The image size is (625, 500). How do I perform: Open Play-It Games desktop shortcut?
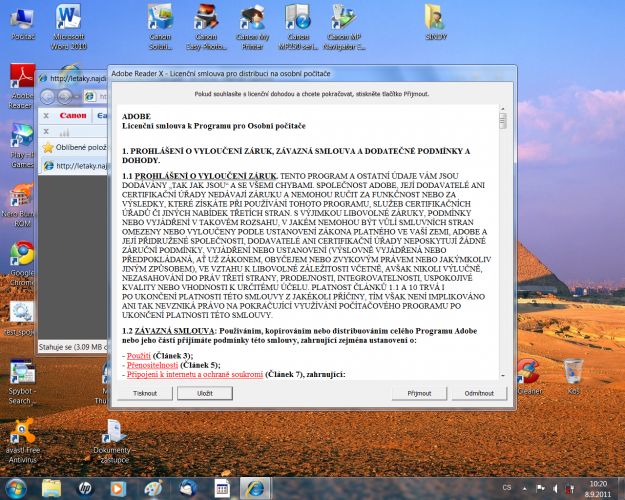pos(22,146)
